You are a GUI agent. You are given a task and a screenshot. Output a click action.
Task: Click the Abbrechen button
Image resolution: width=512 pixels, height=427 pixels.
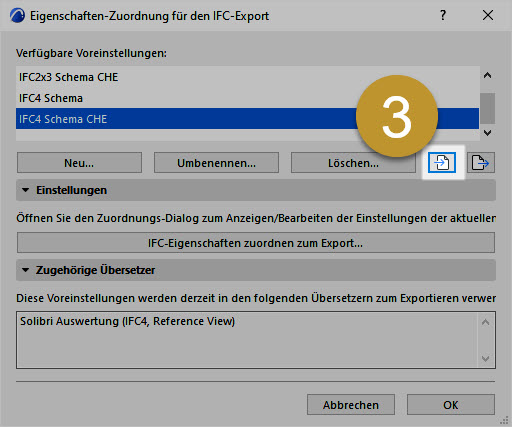pyautogui.click(x=351, y=405)
